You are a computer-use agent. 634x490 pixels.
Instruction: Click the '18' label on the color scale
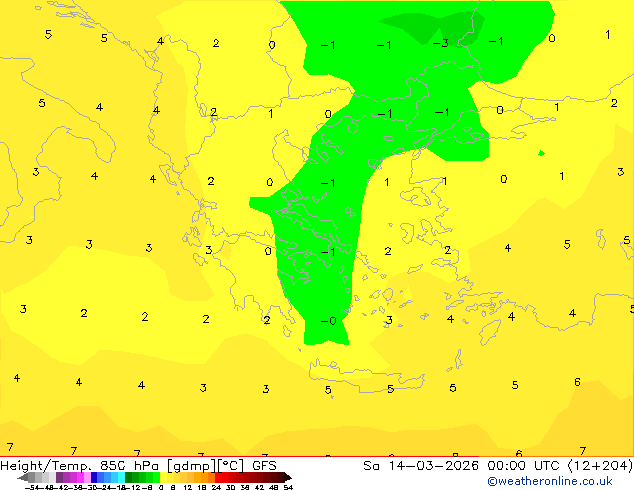(202, 487)
